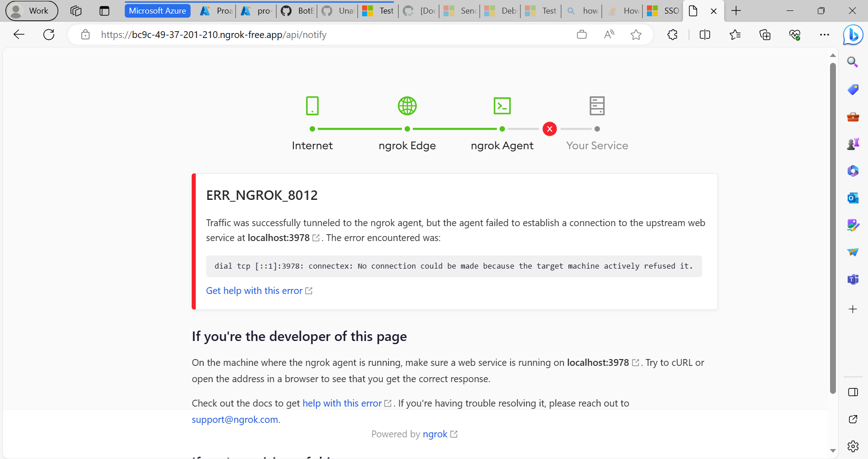The width and height of the screenshot is (868, 459).
Task: Refresh the current page
Action: 48,34
